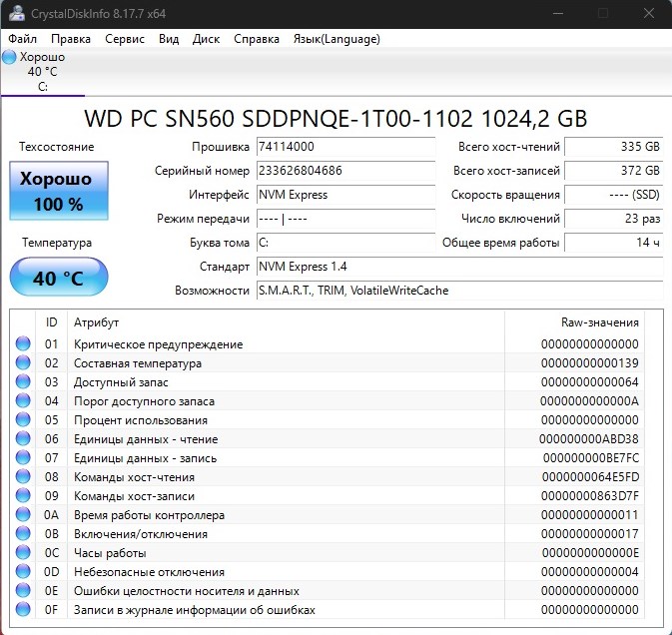Click the status orb beside attribute 05

pyautogui.click(x=23, y=420)
